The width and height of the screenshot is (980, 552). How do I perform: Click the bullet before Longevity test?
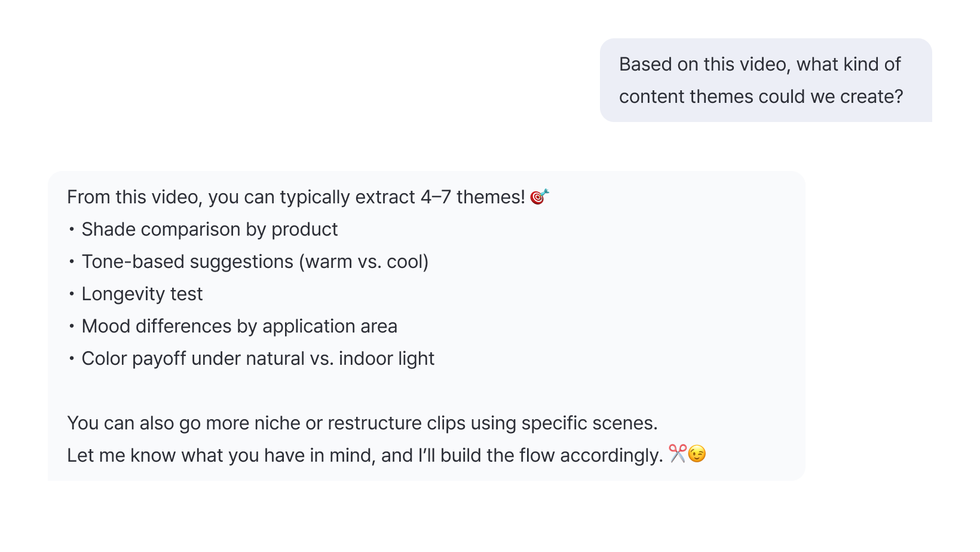(72, 294)
